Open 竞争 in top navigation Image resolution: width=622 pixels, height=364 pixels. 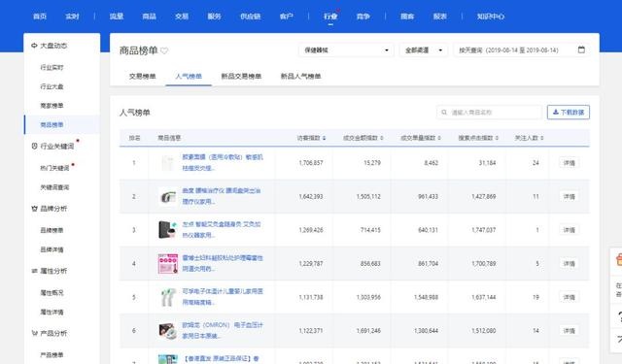[363, 17]
